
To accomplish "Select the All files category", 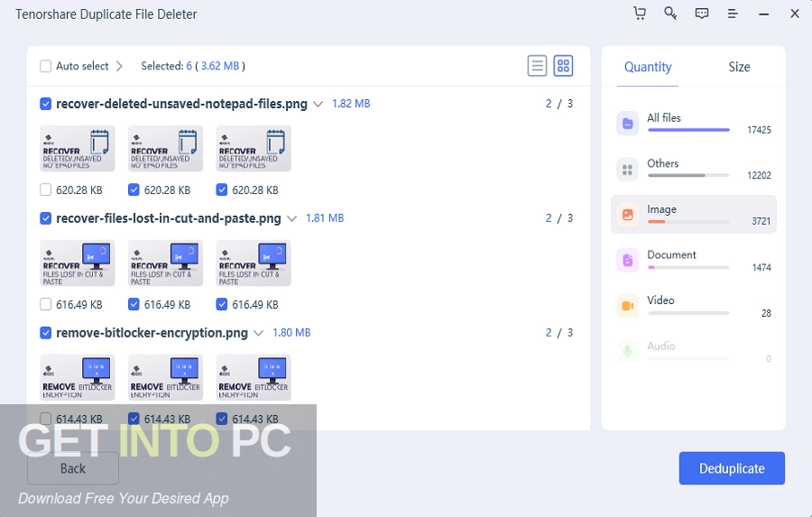I will (x=694, y=124).
